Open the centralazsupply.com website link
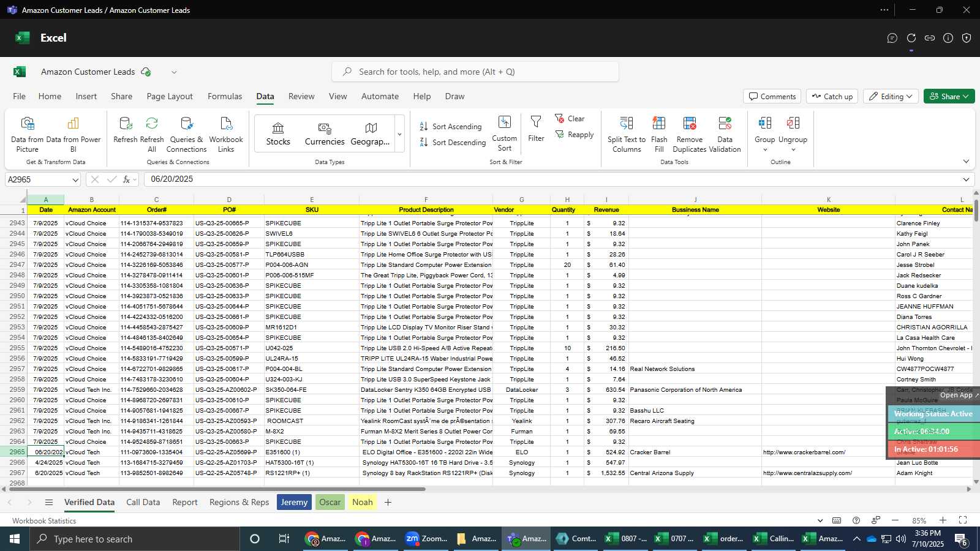980x551 pixels. click(x=807, y=473)
